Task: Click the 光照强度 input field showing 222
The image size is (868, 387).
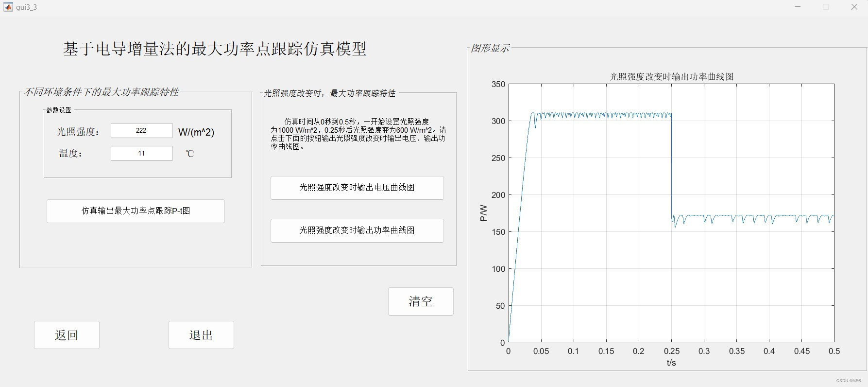Action: pyautogui.click(x=141, y=130)
